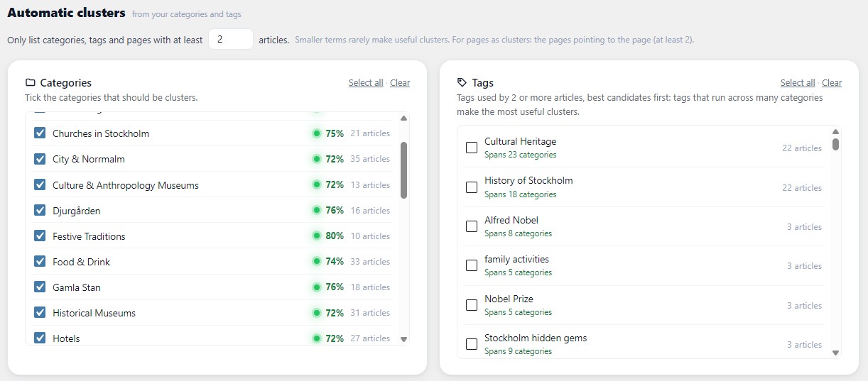Click green status dot for Djurgården
The width and height of the screenshot is (868, 381).
point(317,210)
